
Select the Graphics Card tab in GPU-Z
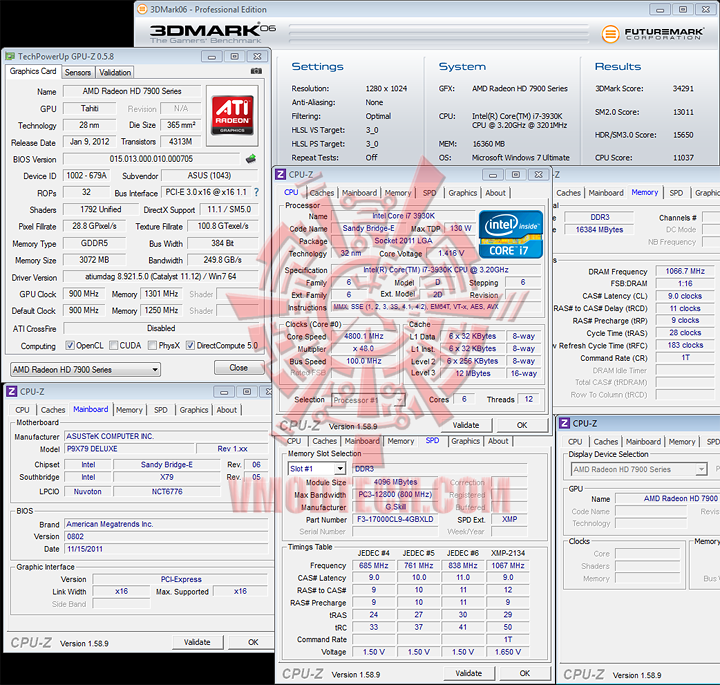(33, 71)
